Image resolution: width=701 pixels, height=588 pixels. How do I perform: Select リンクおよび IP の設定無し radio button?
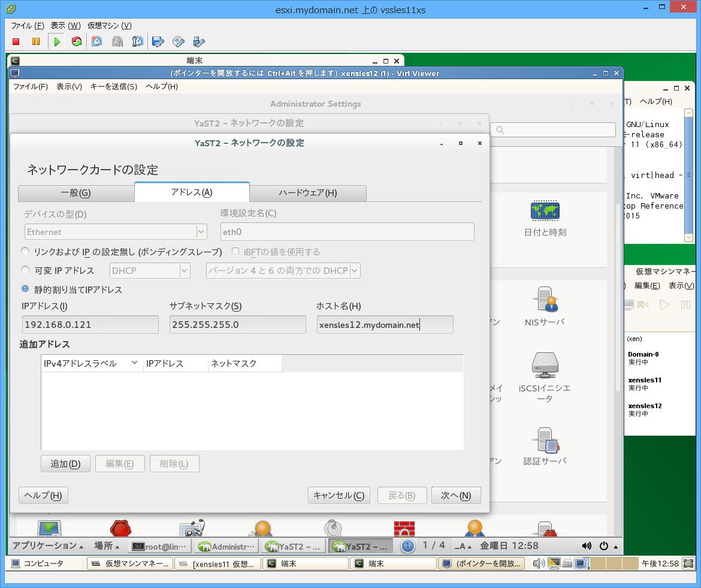coord(26,251)
